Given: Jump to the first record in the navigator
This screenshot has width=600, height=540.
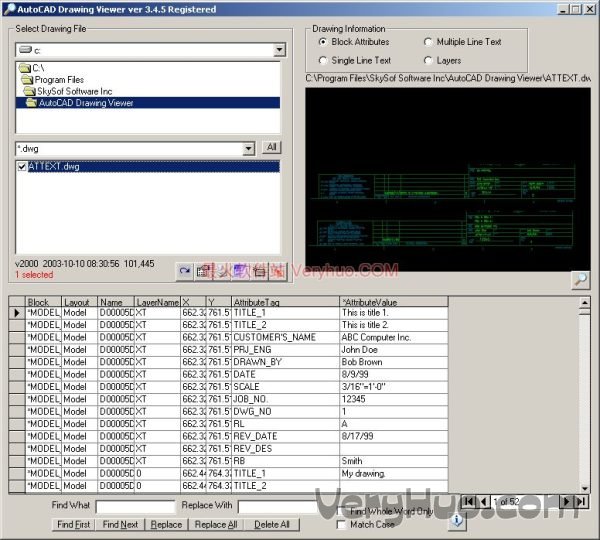Looking at the screenshot, I should 469,501.
